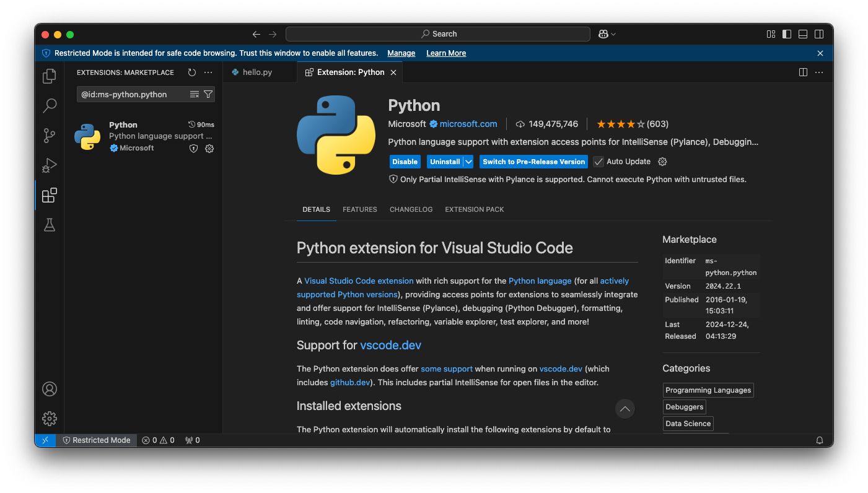Open the github.dev link
The image size is (868, 493).
tap(350, 382)
